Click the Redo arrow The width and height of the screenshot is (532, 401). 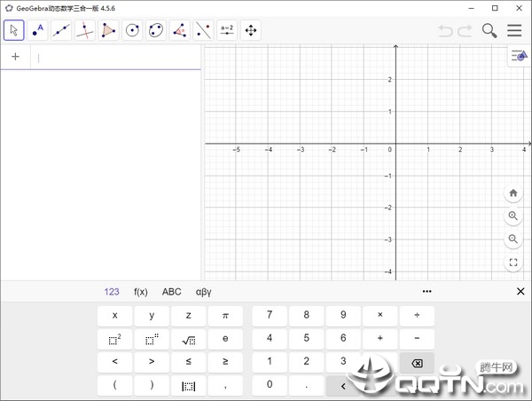pyautogui.click(x=465, y=30)
